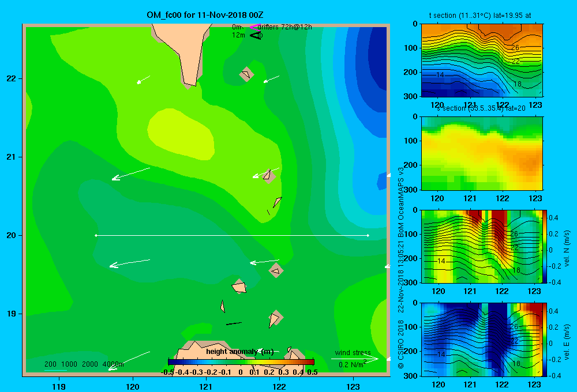Viewport: 577px width, 392px height.
Task: Click the 'vel. E (m/s)' axis label
Action: [x=567, y=341]
